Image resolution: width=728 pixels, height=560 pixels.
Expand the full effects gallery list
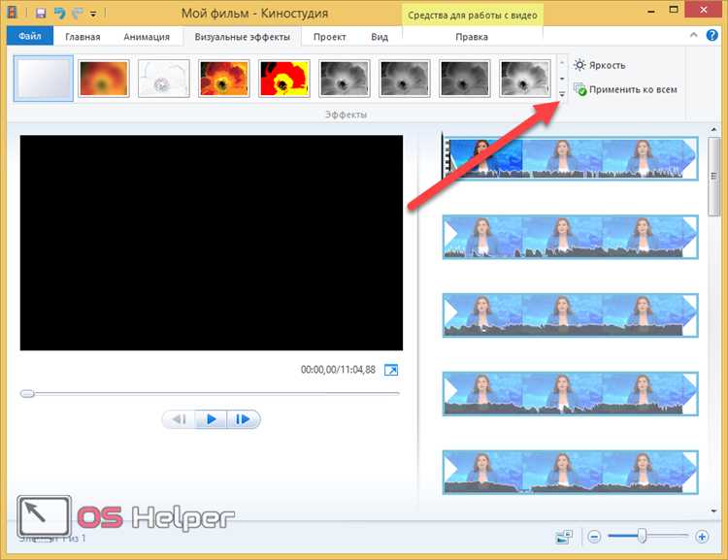click(562, 94)
